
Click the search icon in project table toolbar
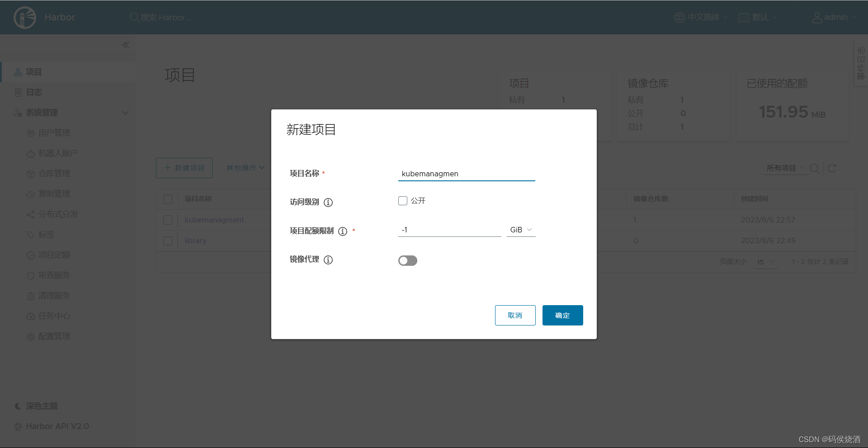click(x=815, y=168)
